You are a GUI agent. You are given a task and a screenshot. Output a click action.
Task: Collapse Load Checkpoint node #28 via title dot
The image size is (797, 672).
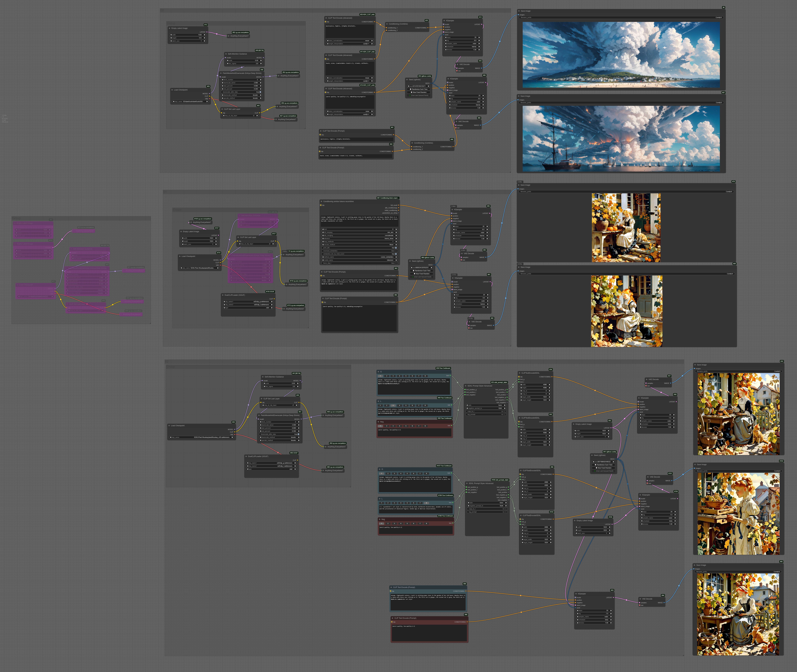pos(172,90)
